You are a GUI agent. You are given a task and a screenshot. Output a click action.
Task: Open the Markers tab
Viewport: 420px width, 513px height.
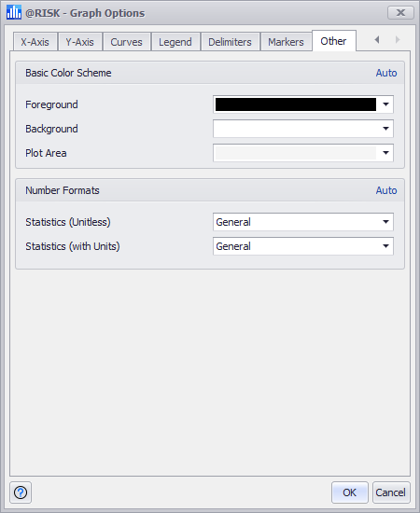[x=286, y=42]
